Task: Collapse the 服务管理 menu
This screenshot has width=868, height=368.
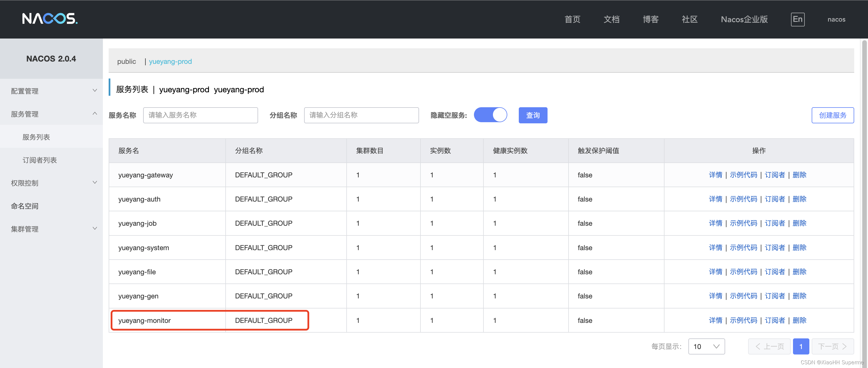Action: [51, 114]
